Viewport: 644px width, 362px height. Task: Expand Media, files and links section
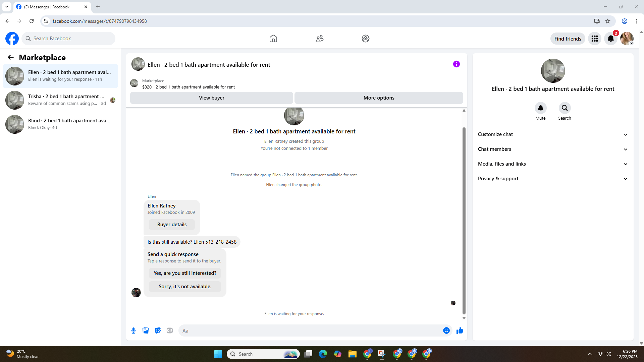pos(553,164)
